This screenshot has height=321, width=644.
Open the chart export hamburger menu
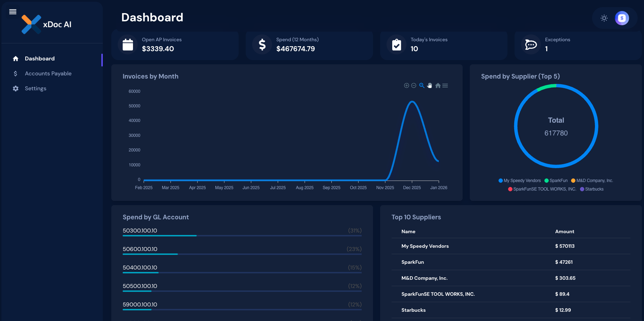coord(445,86)
